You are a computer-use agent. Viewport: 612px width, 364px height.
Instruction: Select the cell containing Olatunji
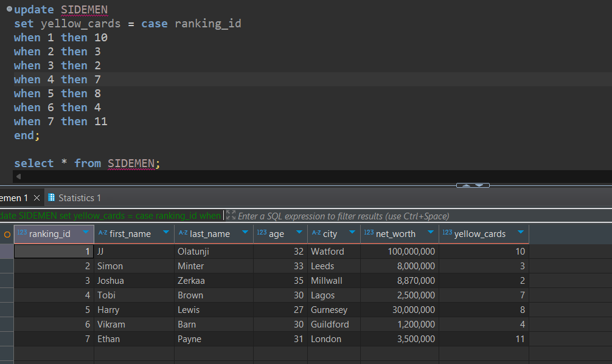click(x=214, y=252)
